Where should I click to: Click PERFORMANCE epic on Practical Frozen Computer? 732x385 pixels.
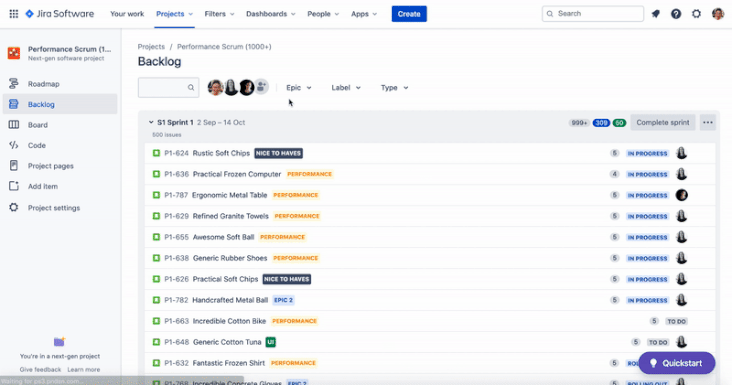310,174
